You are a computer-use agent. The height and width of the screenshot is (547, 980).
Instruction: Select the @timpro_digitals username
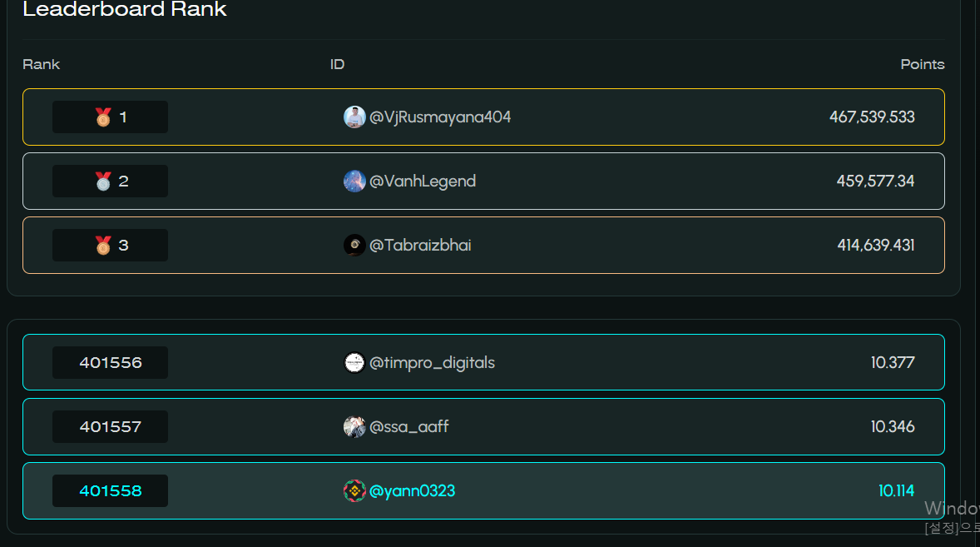point(432,362)
